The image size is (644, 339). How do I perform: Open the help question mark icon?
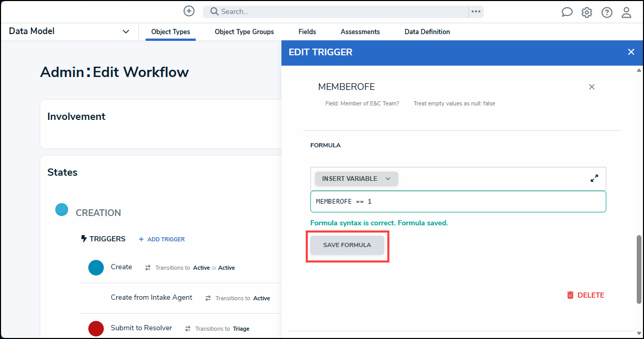[x=607, y=12]
